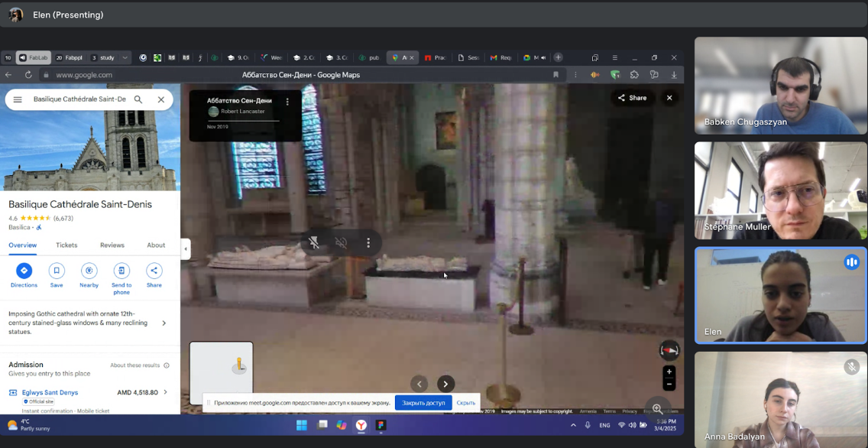Open the browser main menu lines icon
Screen dimensions: 868x448
(x=615, y=57)
